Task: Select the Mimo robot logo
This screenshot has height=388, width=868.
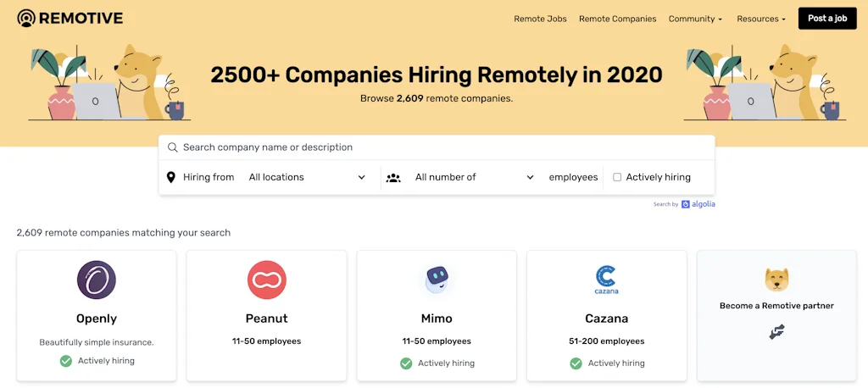Action: (x=437, y=280)
